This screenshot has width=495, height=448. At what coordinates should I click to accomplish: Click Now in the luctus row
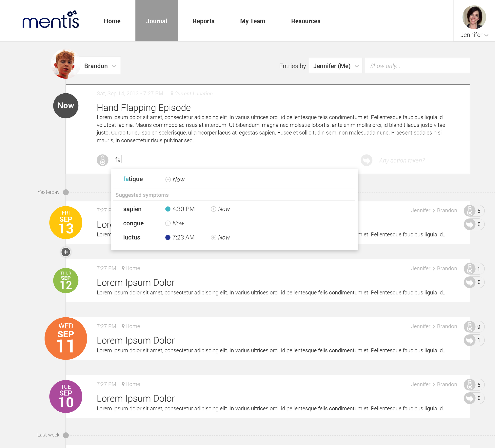click(x=224, y=237)
